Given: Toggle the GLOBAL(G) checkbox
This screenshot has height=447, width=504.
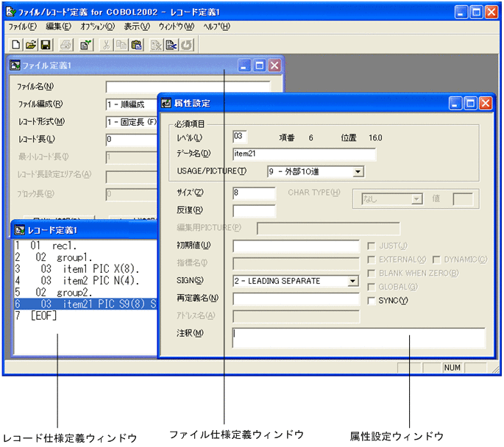Looking at the screenshot, I should click(372, 287).
